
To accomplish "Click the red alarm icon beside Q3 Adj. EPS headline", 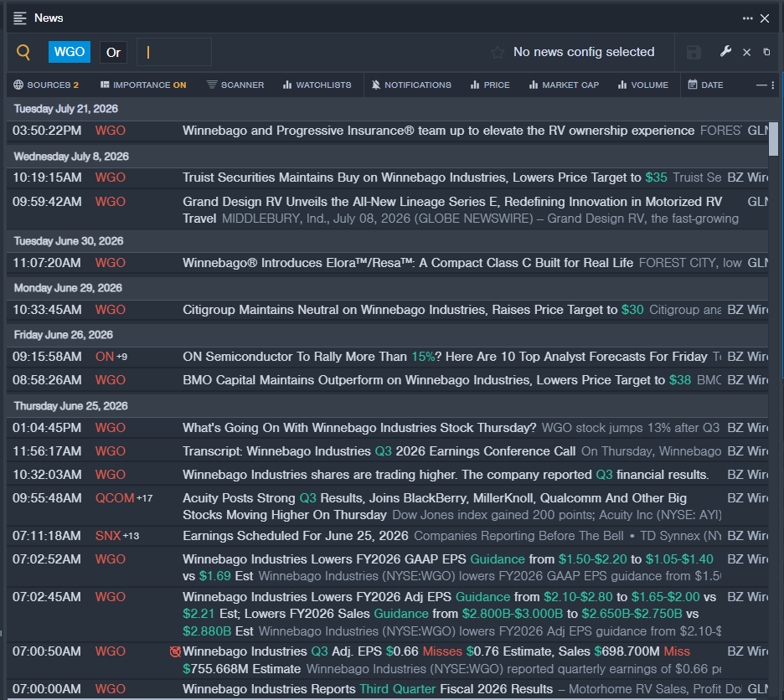I will click(x=175, y=652).
